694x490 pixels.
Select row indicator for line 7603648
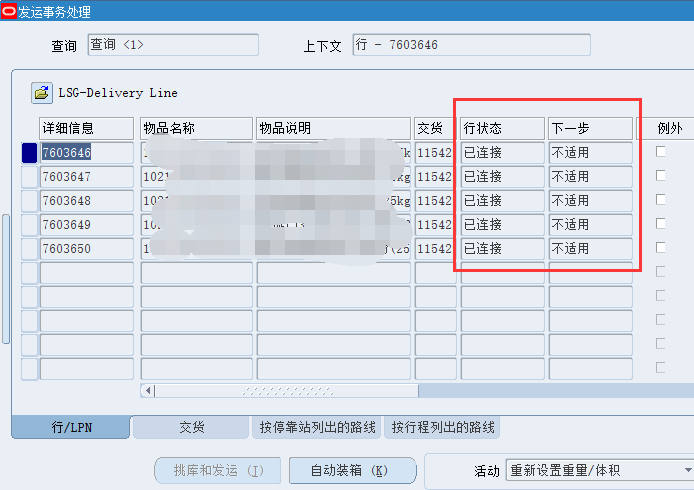[29, 200]
